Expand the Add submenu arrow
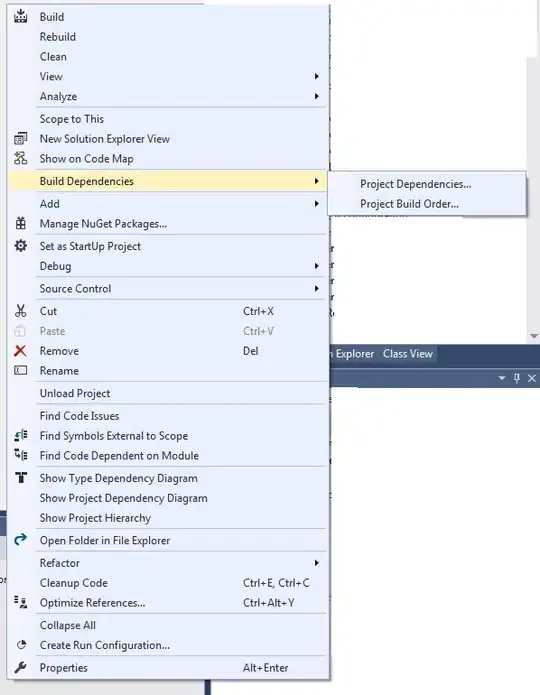Screen dimensions: 540x695 (x=317, y=203)
